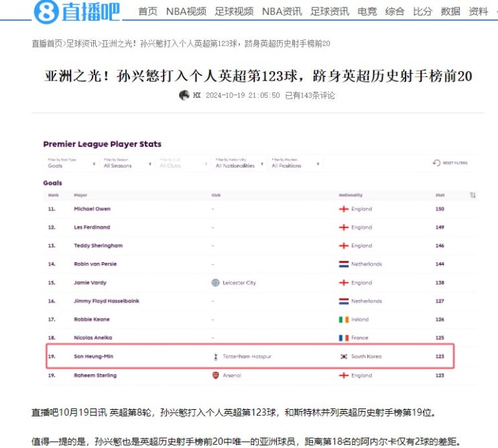Open the NBA视频 nav item
This screenshot has height=448, width=498.
[x=186, y=11]
